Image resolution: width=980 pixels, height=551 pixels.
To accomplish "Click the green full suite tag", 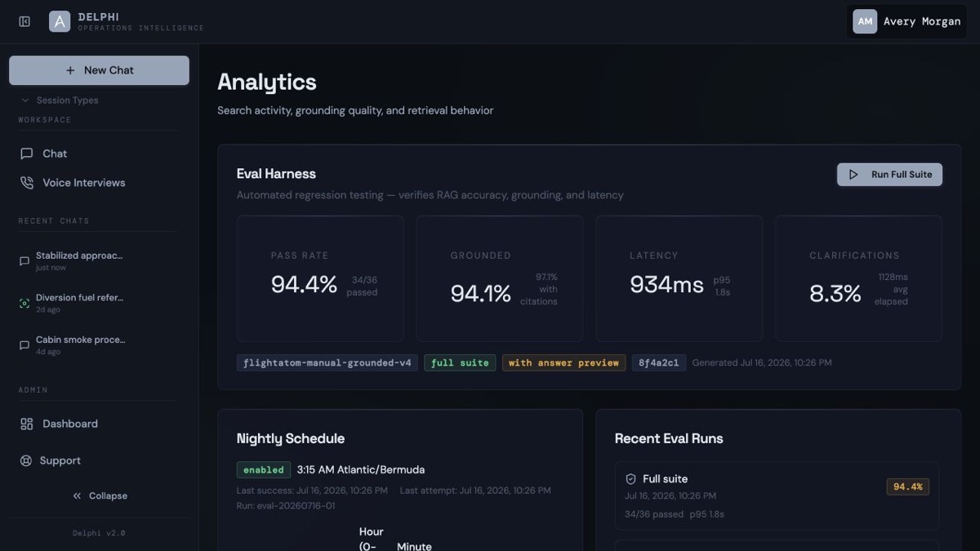I will tap(460, 362).
